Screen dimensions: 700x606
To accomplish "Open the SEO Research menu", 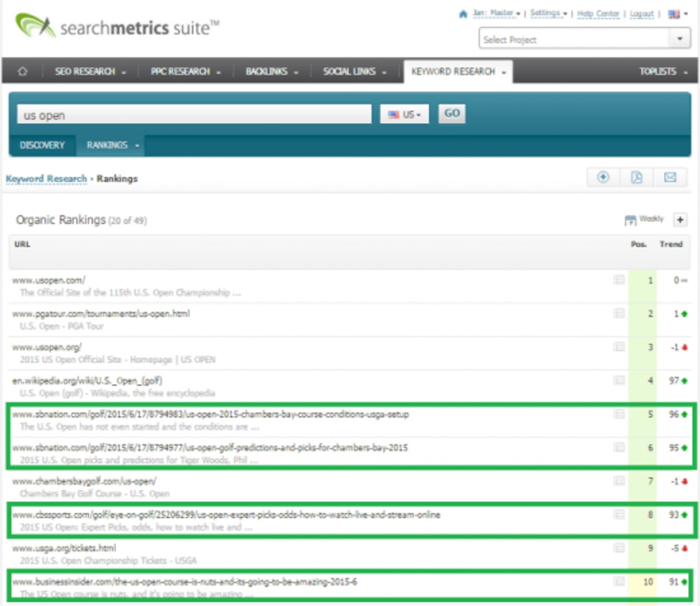I will (90, 71).
